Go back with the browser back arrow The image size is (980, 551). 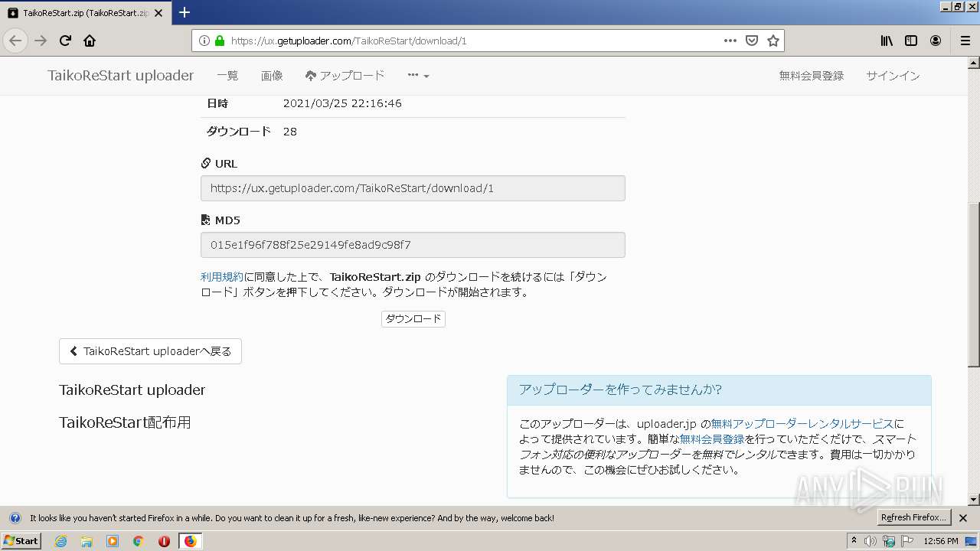point(15,41)
